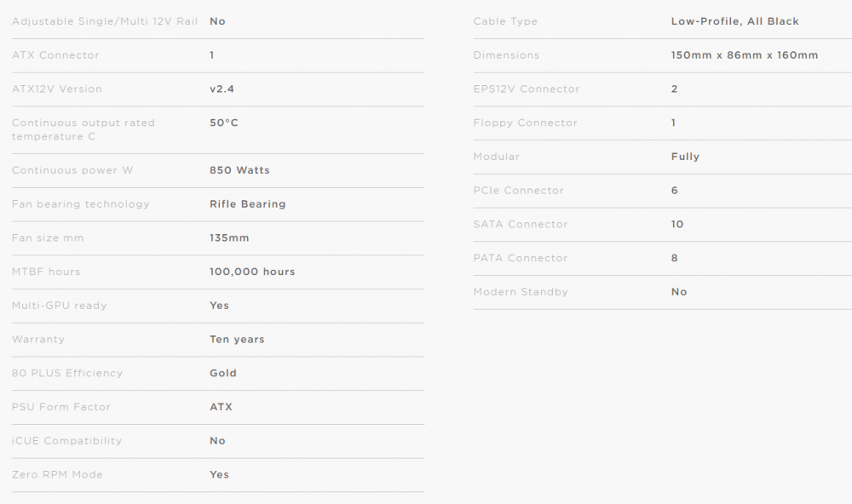Click the 150mm x 86mm x 160mm dimensions
Image resolution: width=852 pixels, height=504 pixels.
(x=745, y=55)
